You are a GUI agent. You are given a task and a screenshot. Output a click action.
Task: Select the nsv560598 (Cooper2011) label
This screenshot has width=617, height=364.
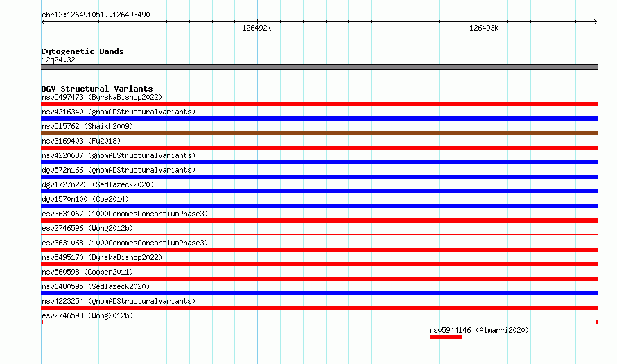click(87, 272)
